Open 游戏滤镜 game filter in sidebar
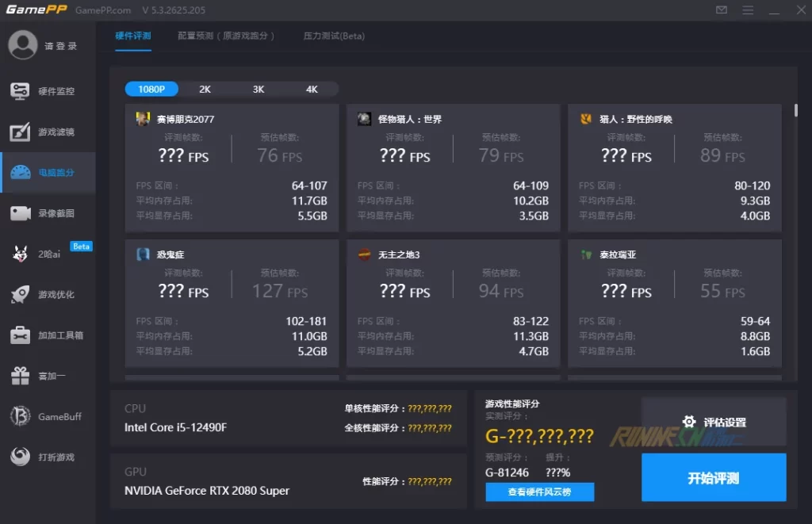 [48, 132]
